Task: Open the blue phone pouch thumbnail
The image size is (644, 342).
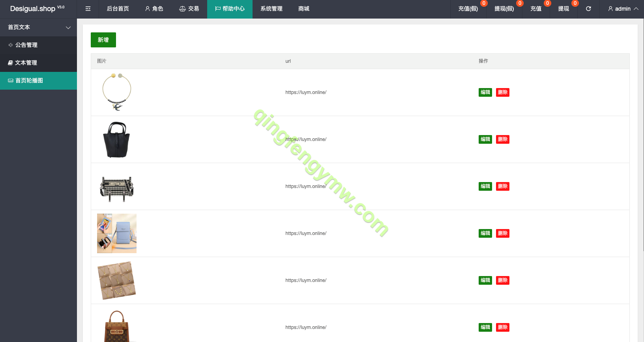Action: (117, 233)
